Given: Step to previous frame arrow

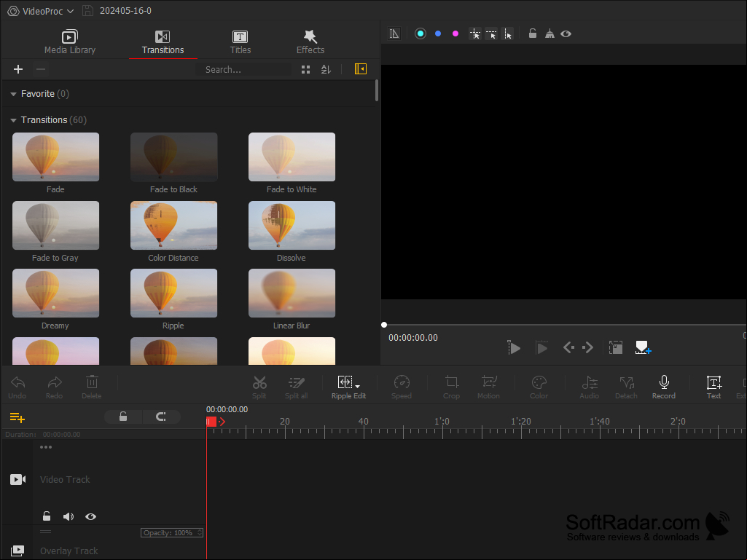Looking at the screenshot, I should pos(569,347).
